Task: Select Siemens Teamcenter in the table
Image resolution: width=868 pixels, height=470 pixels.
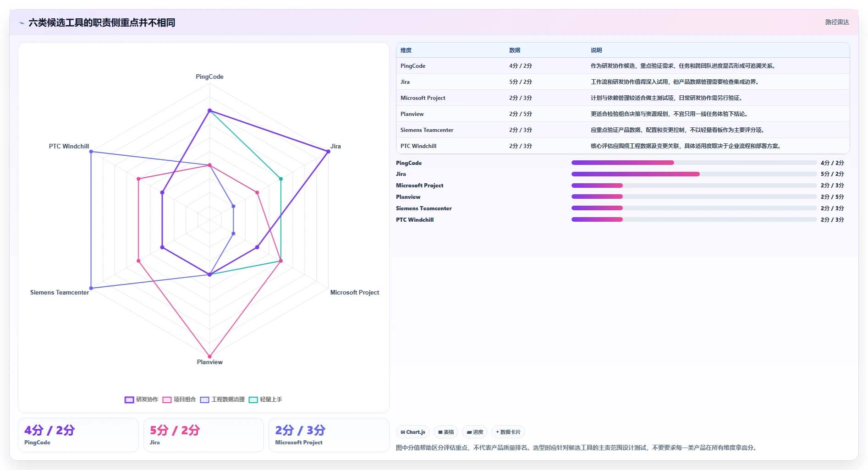Action: coord(427,130)
